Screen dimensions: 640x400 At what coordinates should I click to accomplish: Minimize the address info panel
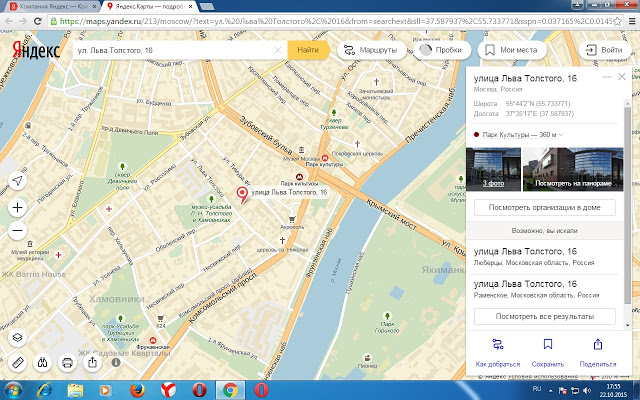tap(607, 77)
